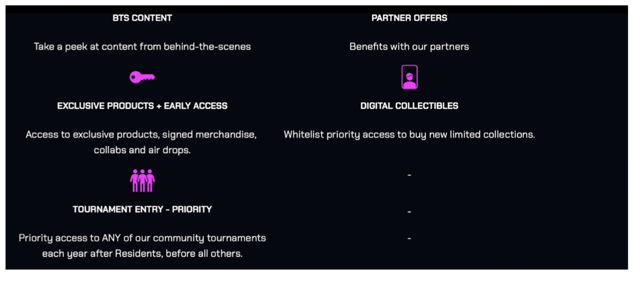
Task: Click the "signed merchandise" description line
Action: point(141,134)
